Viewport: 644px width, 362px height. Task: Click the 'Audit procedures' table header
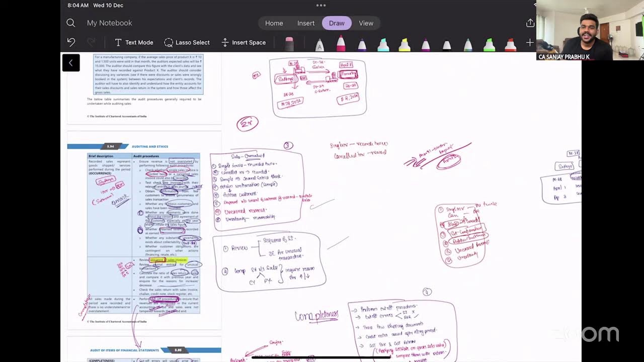146,156
